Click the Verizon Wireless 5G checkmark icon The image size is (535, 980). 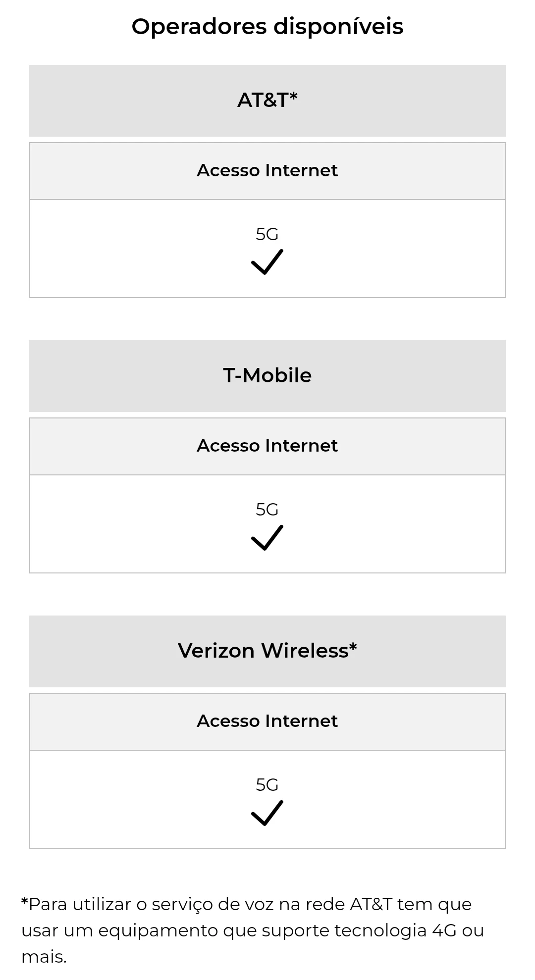pos(267,813)
